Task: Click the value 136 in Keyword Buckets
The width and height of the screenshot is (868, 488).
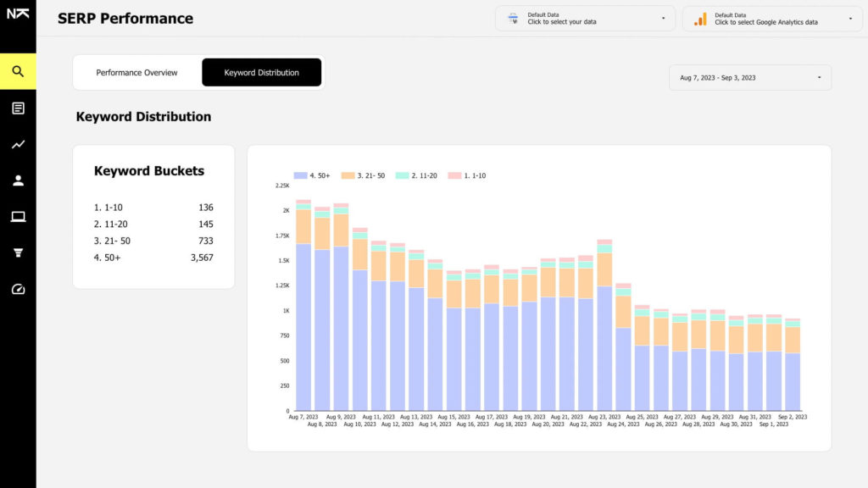Action: pyautogui.click(x=206, y=208)
